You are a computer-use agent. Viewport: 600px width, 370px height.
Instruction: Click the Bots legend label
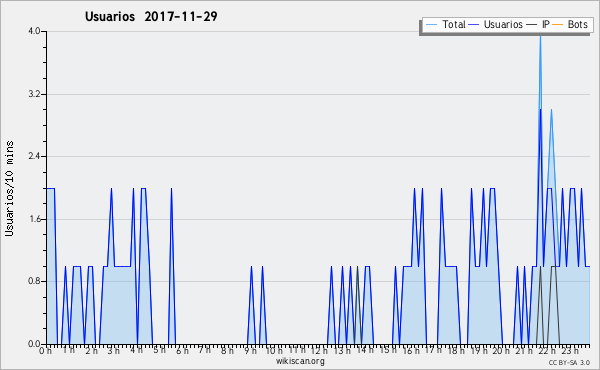click(x=577, y=24)
